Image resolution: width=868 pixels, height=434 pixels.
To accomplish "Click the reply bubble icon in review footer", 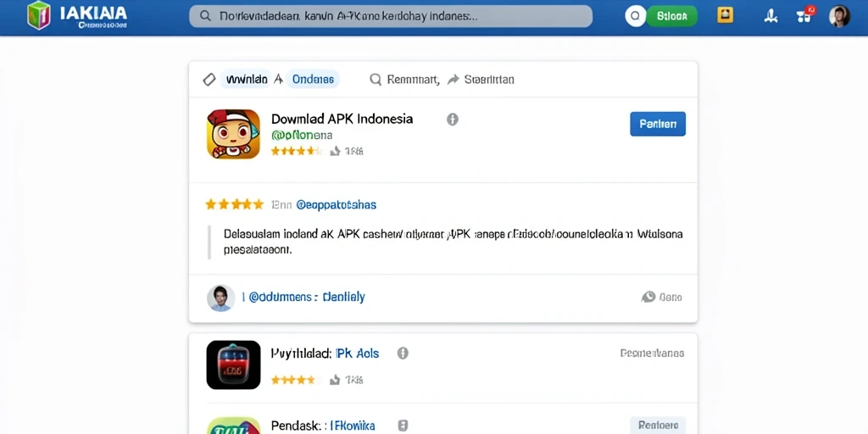I will tap(648, 298).
